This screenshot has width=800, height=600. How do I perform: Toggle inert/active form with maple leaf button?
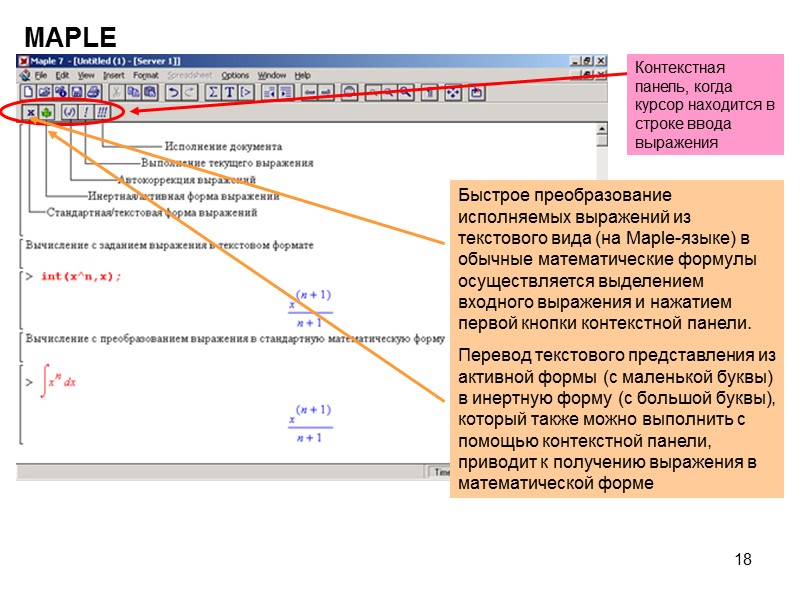46,112
